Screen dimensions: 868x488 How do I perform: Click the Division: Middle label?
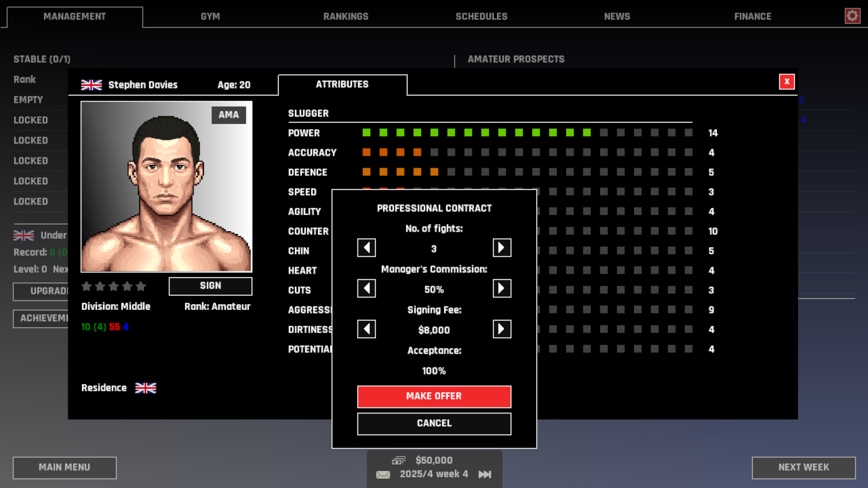[116, 306]
